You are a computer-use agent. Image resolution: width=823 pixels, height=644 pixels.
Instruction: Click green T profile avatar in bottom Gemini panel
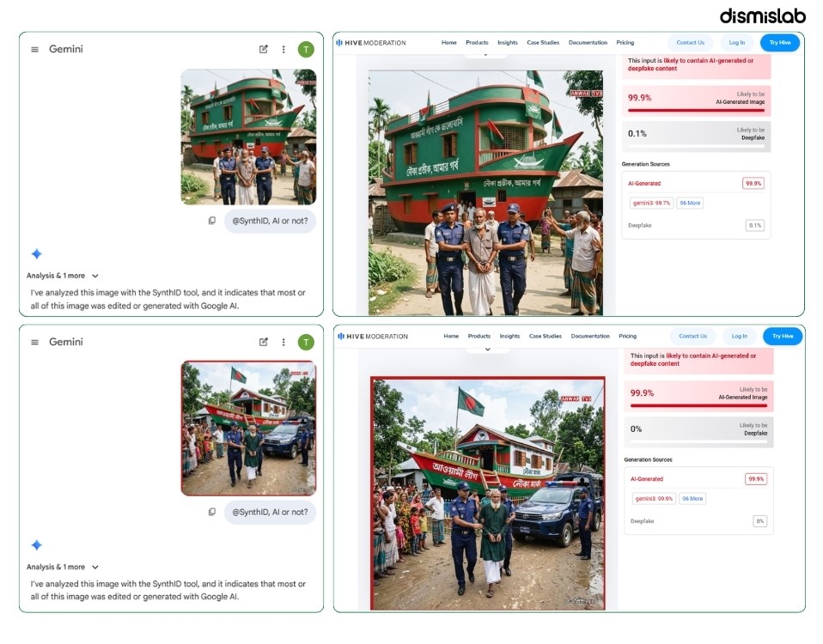[306, 342]
